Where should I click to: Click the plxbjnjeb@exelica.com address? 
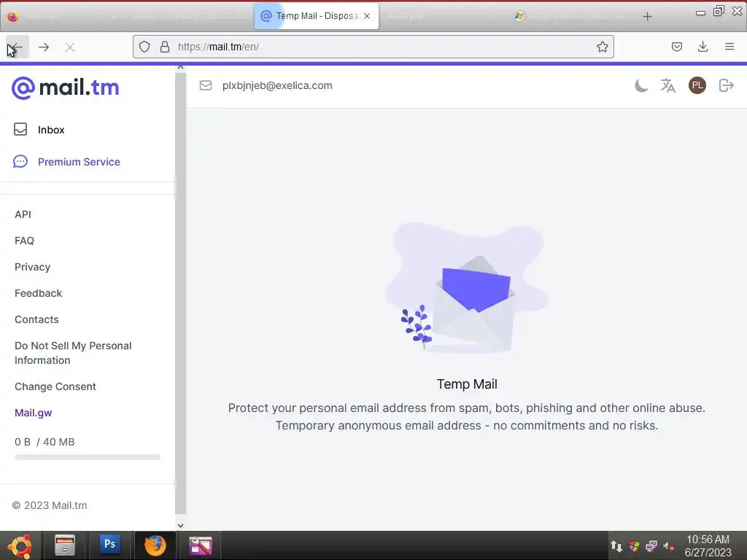click(x=277, y=85)
